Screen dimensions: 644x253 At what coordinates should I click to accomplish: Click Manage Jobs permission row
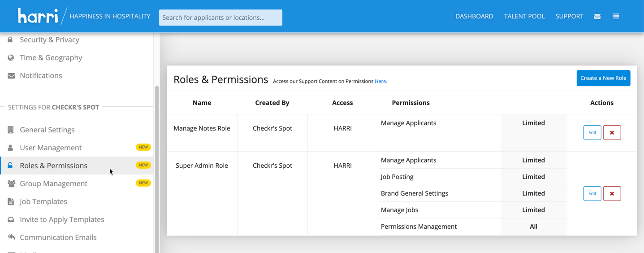[472, 210]
